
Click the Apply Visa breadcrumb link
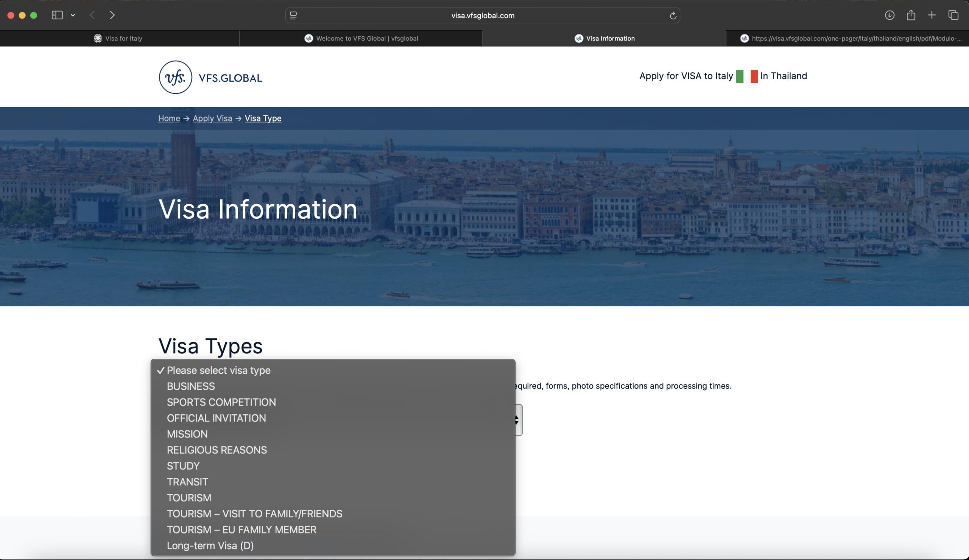point(212,118)
